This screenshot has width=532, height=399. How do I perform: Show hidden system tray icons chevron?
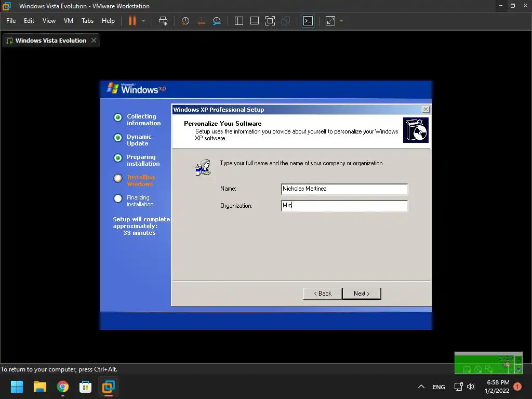[x=421, y=387]
